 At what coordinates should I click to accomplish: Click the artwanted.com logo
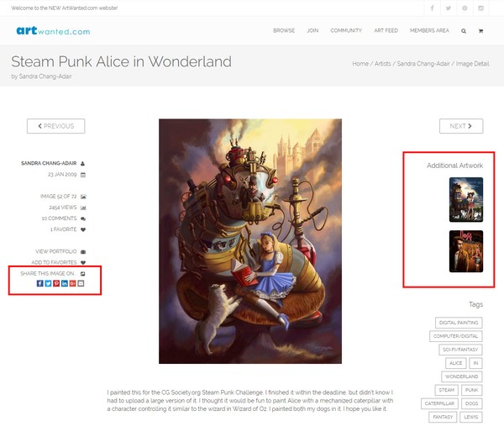(x=53, y=31)
